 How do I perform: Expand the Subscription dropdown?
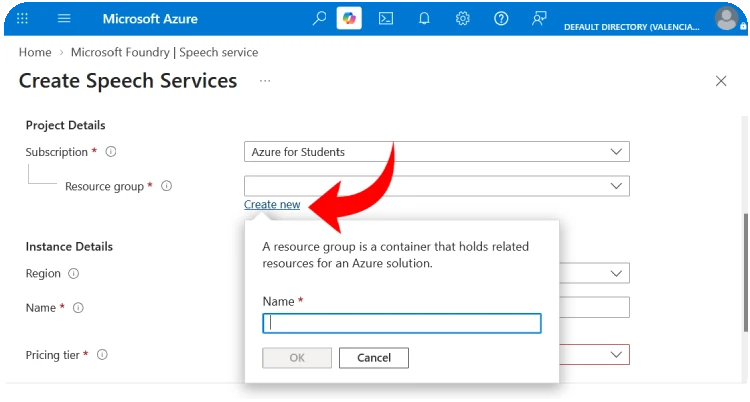(x=437, y=152)
